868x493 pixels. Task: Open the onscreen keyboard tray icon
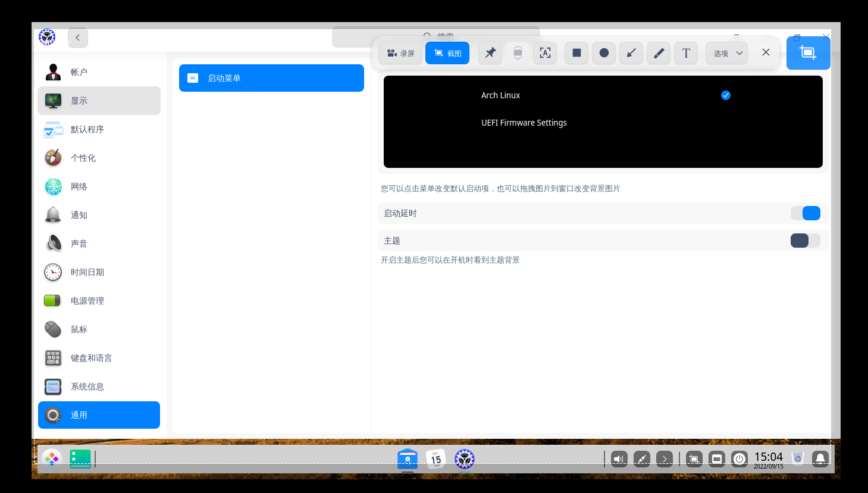pos(717,459)
